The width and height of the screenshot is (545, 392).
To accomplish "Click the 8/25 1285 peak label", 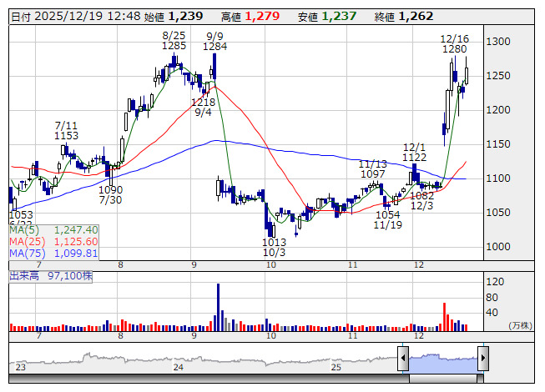I will [x=174, y=41].
